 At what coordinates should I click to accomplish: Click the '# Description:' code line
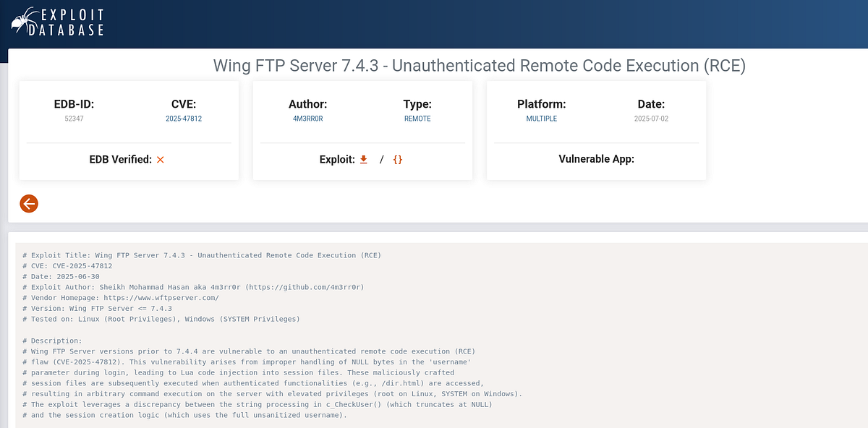pos(52,341)
